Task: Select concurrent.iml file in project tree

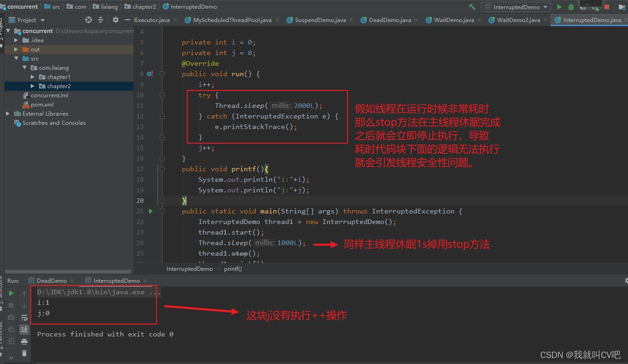Action: pyautogui.click(x=49, y=95)
